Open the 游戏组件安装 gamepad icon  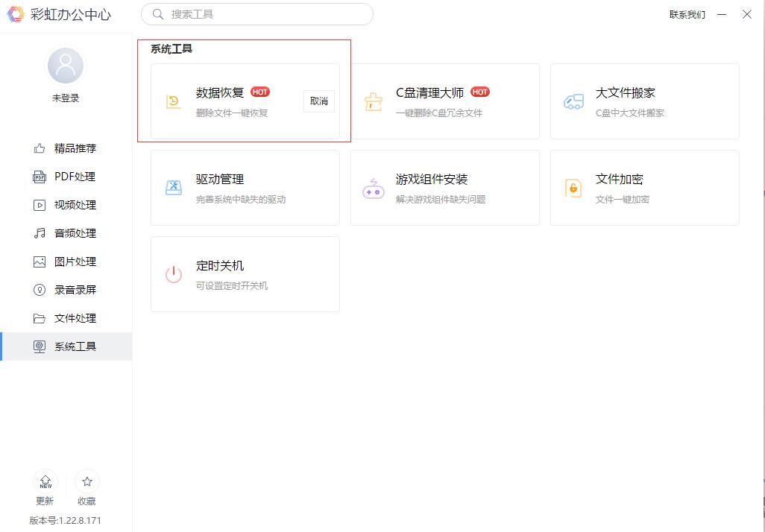(x=374, y=188)
